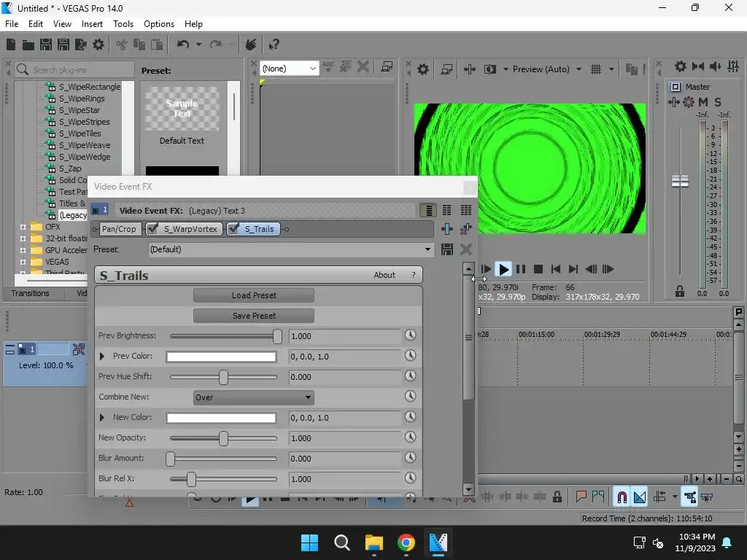Expand the OFX folder in plug-in tree
This screenshot has height=560, width=747.
(23, 227)
